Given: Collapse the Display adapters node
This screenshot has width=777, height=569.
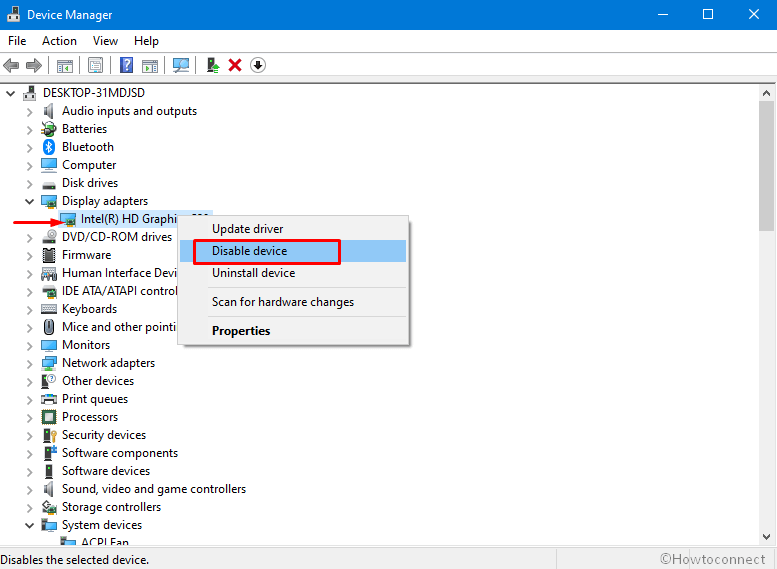Looking at the screenshot, I should [x=29, y=201].
